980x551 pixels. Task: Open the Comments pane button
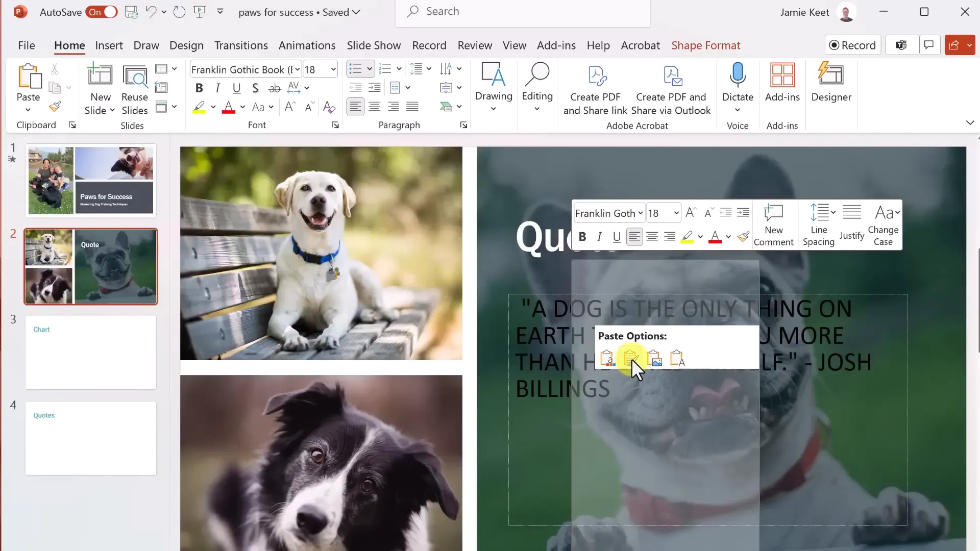[x=929, y=45]
